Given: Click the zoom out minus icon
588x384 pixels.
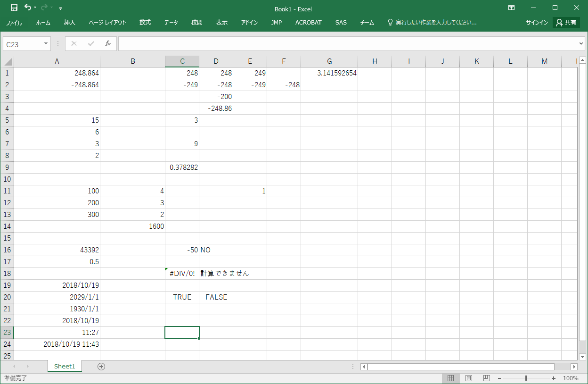Looking at the screenshot, I should point(499,378).
